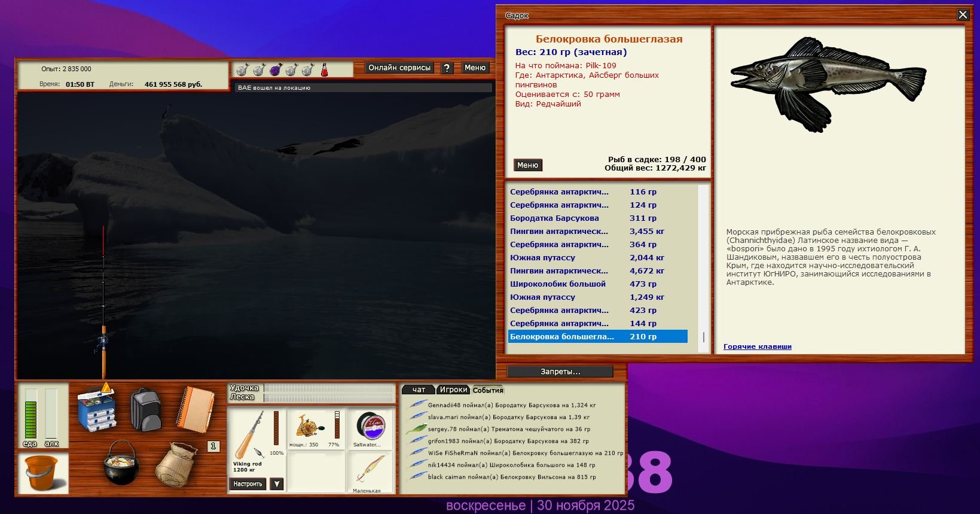This screenshot has width=980, height=514.
Task: Switch to the чат tab
Action: [419, 390]
